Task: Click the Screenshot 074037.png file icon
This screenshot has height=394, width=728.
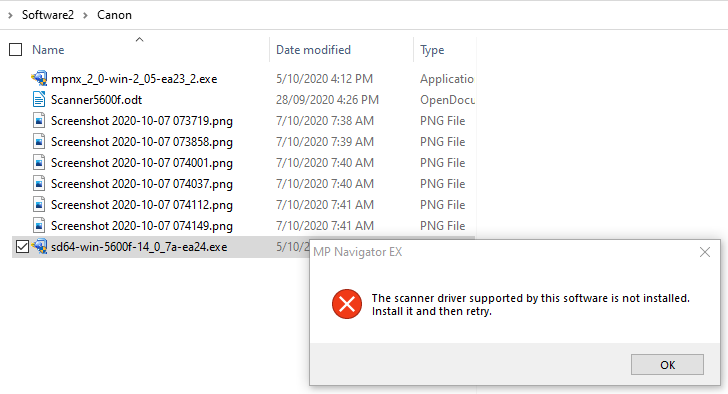Action: tap(39, 184)
